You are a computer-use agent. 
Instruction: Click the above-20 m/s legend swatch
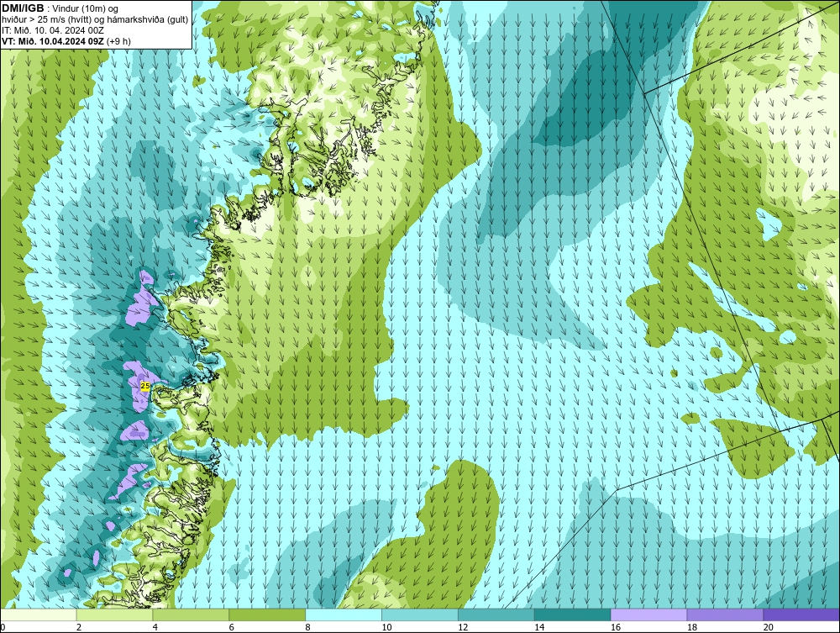click(801, 615)
